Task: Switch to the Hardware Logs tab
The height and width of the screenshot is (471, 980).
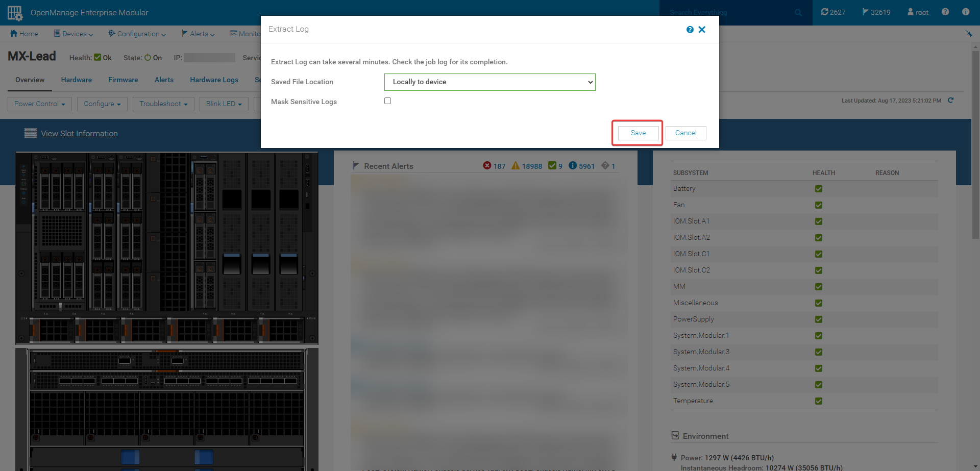Action: click(214, 80)
